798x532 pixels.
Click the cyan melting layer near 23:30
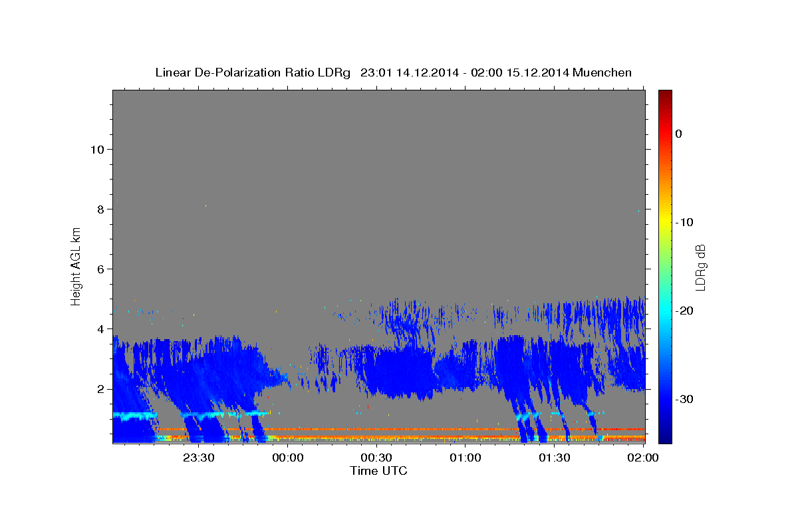coord(199,414)
